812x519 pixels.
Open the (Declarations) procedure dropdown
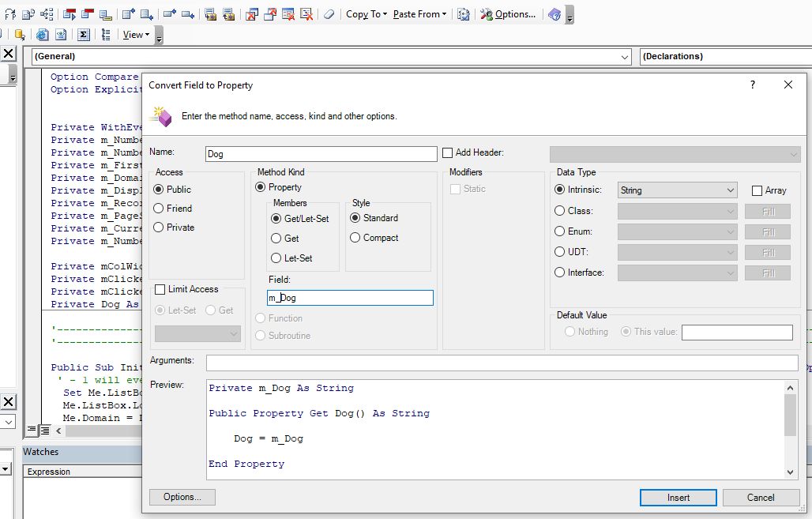coord(726,56)
